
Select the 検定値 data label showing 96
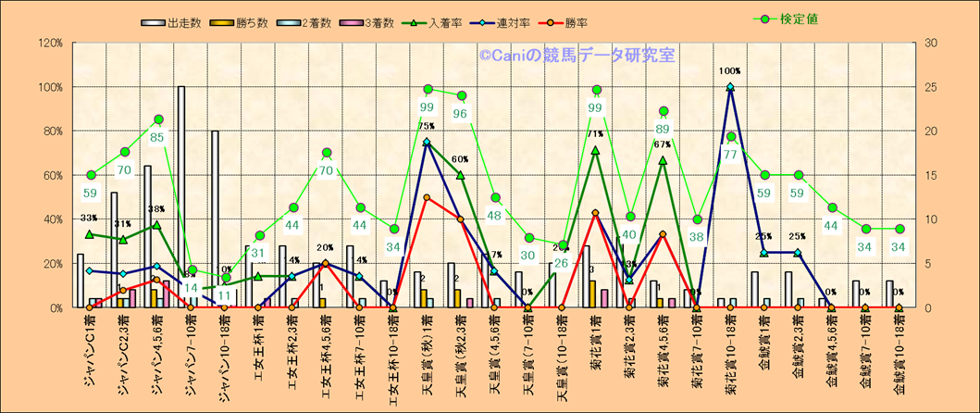[461, 114]
